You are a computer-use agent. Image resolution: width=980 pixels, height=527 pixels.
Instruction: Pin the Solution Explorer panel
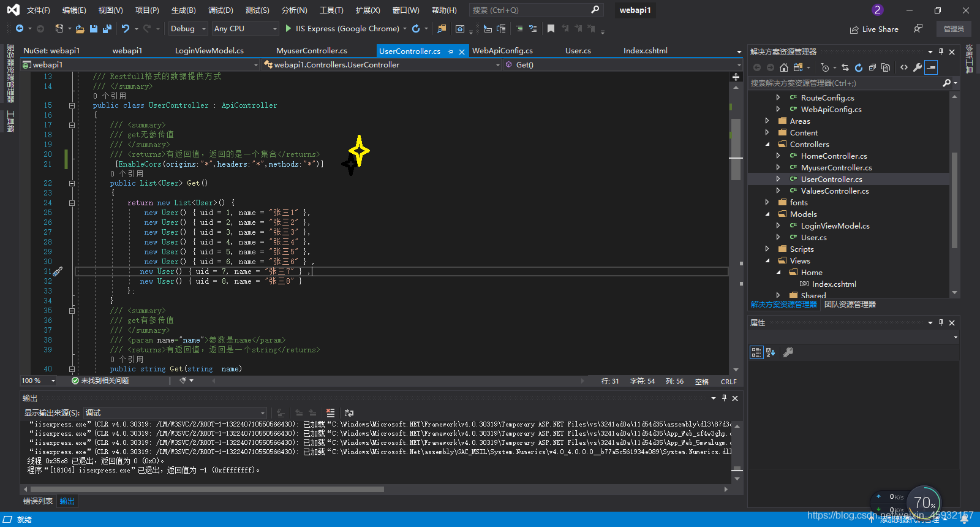pyautogui.click(x=941, y=52)
